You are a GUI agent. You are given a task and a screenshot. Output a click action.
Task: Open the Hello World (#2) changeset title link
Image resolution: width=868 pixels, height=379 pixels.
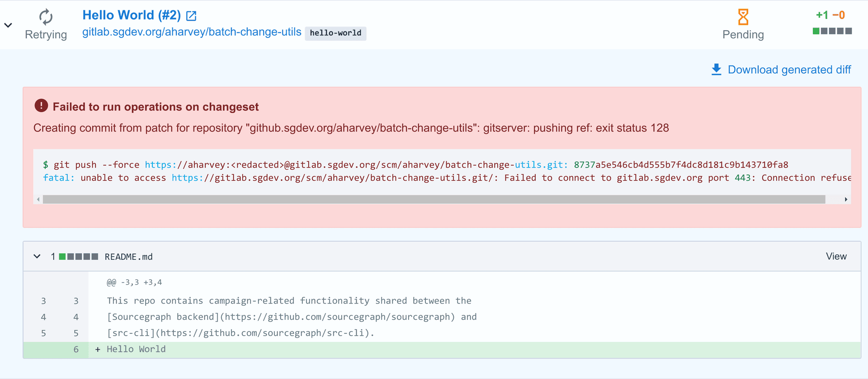[132, 15]
